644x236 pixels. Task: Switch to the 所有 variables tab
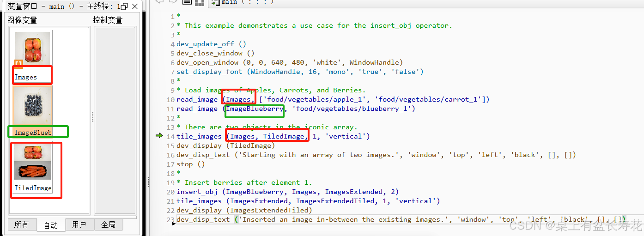pyautogui.click(x=22, y=225)
